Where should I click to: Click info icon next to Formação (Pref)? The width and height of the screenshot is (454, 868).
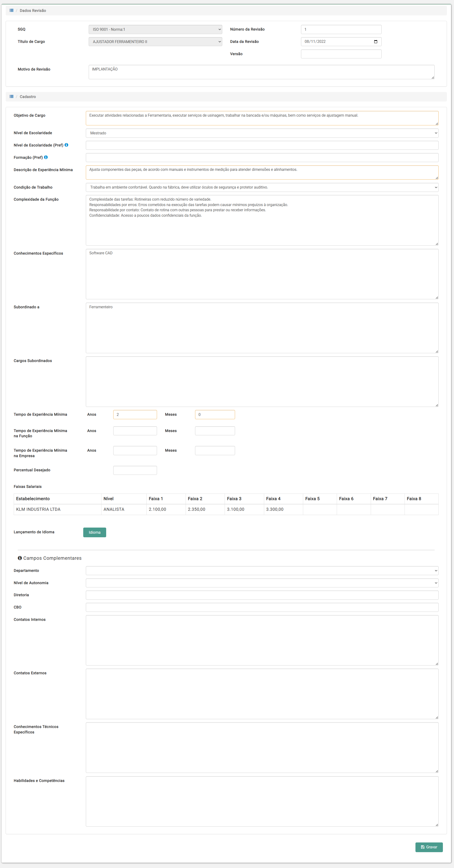click(x=46, y=157)
